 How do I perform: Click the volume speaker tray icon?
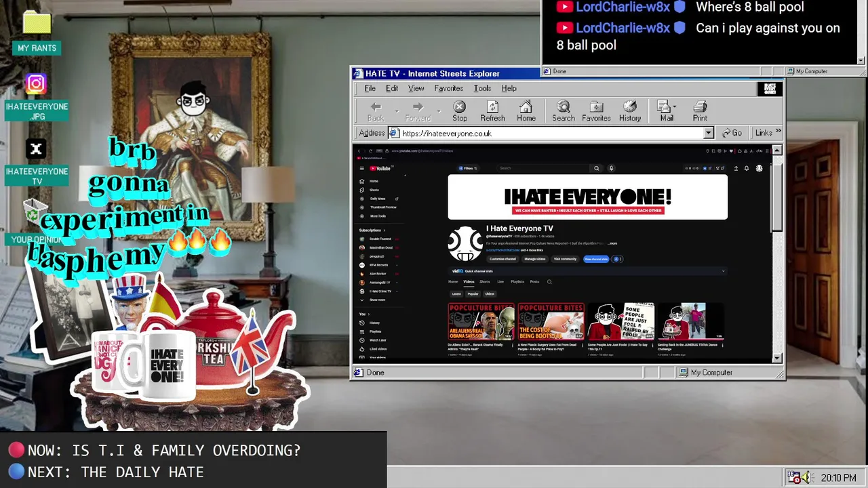click(807, 477)
